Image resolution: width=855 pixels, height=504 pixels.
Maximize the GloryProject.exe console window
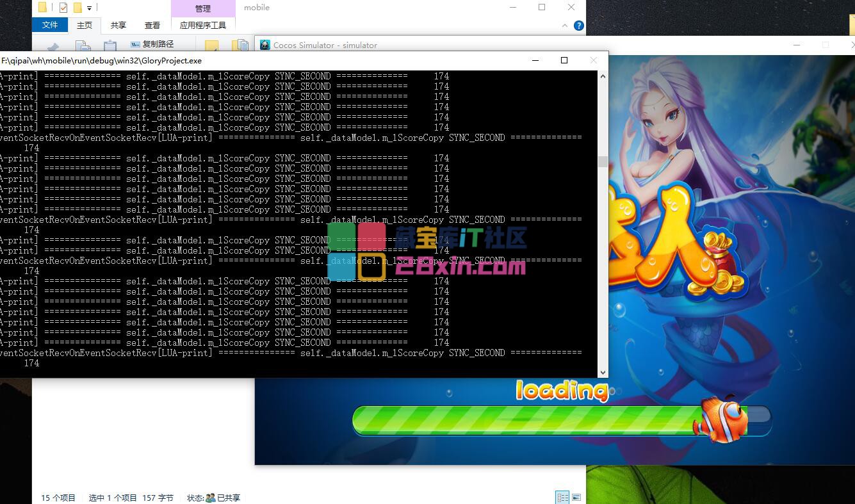(x=564, y=60)
